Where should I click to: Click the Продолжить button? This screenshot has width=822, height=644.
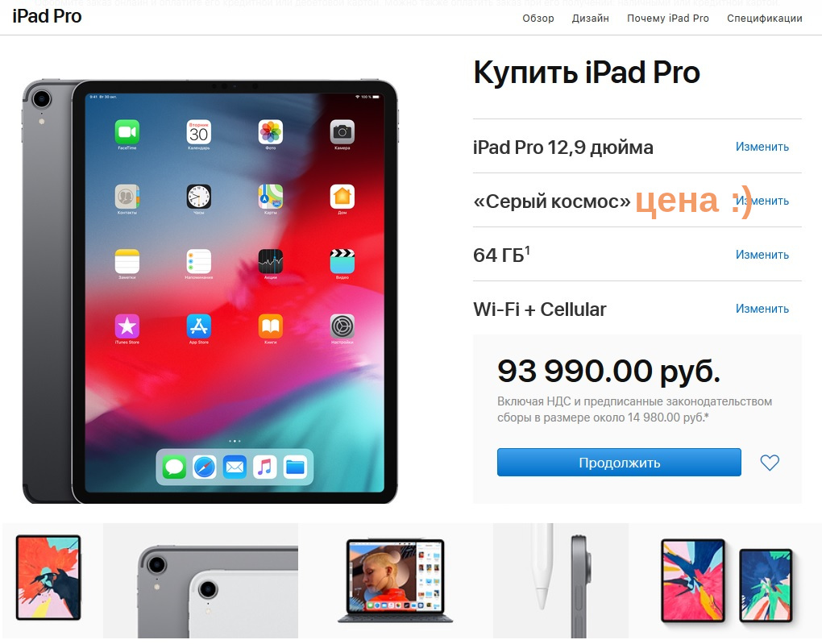(619, 463)
